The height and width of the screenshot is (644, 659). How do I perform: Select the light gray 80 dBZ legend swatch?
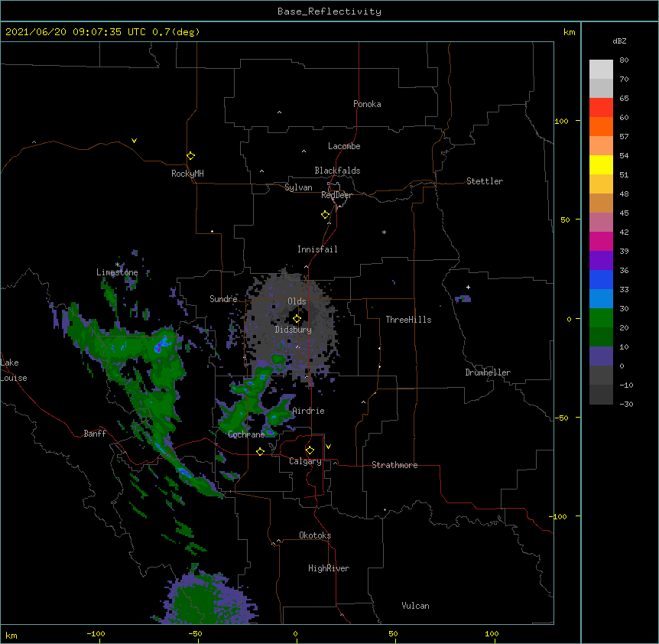click(601, 70)
